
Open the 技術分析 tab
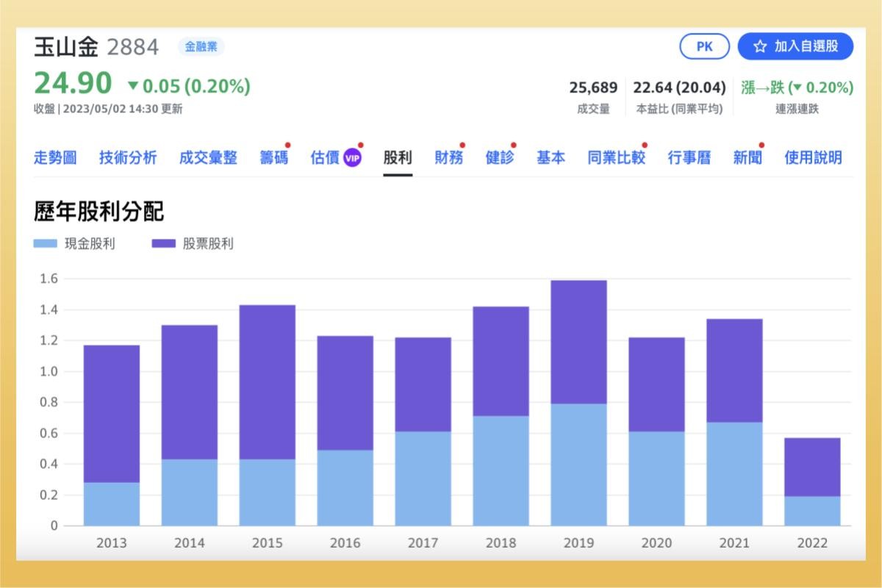click(128, 157)
